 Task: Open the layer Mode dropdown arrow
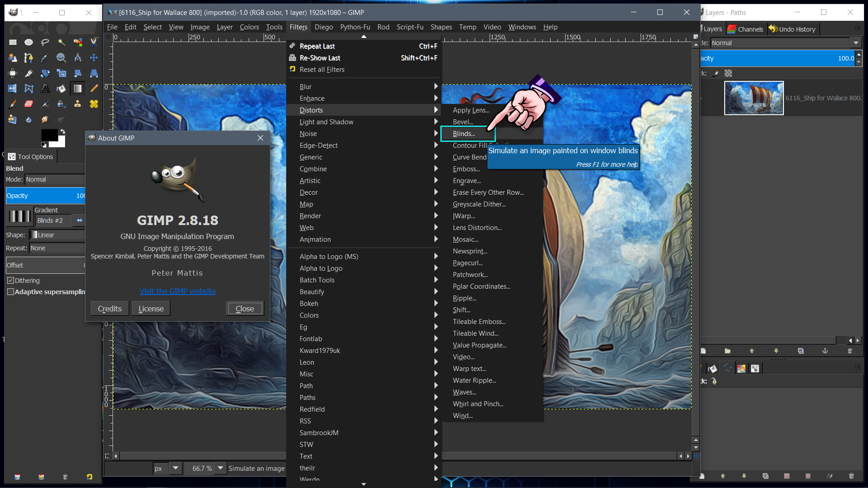click(x=856, y=43)
